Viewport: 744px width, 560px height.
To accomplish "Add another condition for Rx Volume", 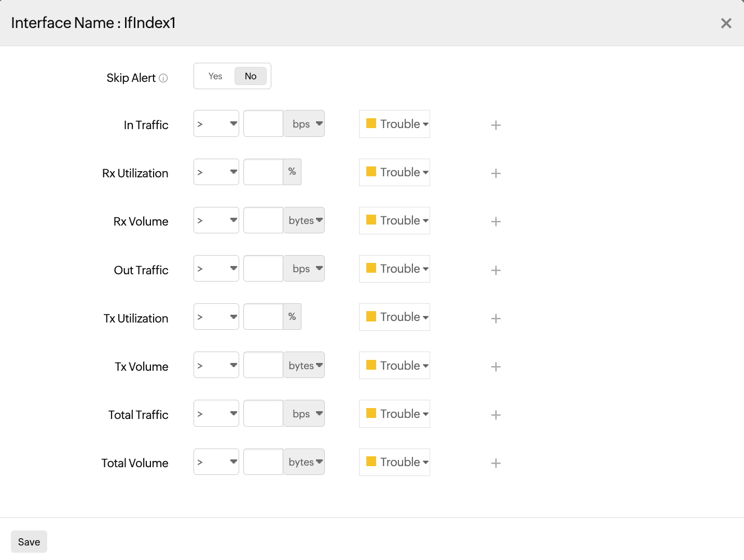I will pyautogui.click(x=496, y=221).
